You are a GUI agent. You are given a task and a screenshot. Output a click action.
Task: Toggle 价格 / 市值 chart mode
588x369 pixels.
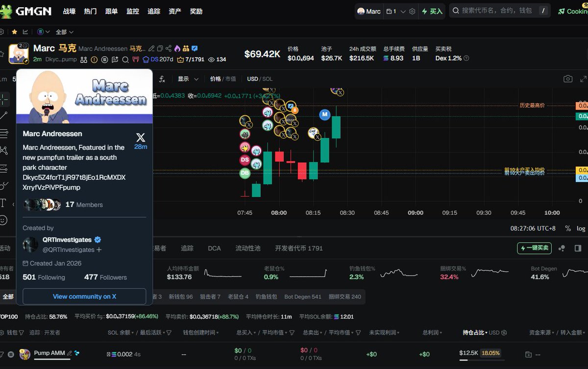(223, 79)
